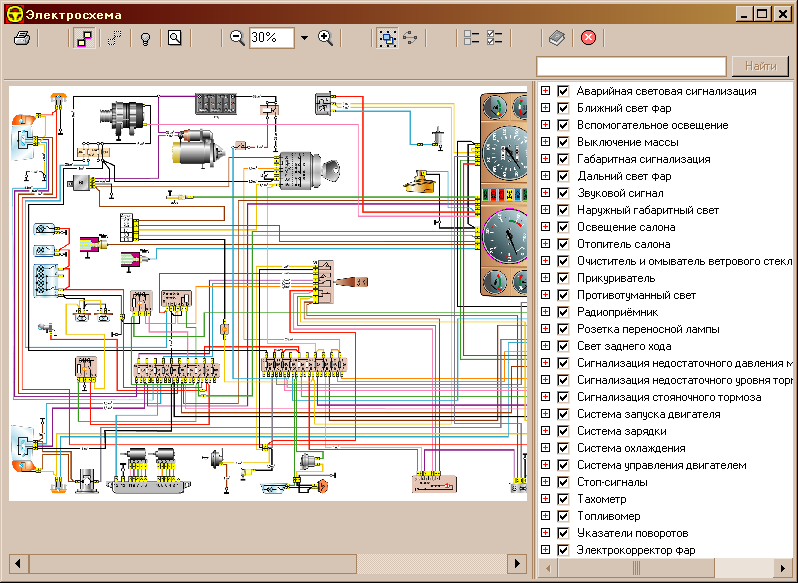798x583 pixels.
Task: Click the red round close icon
Action: pos(588,38)
